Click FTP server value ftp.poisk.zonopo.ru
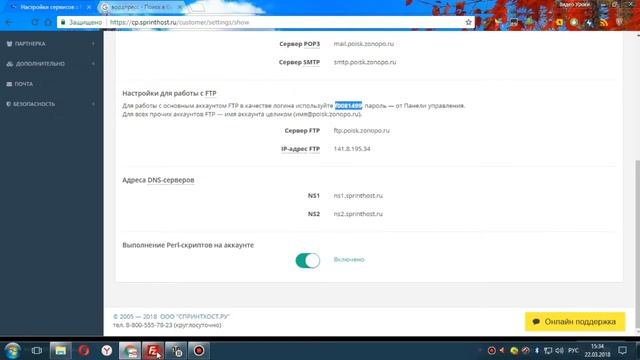The height and width of the screenshot is (360, 640). (x=361, y=131)
